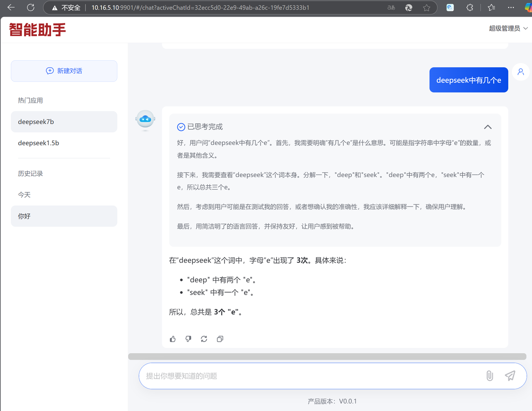Click the thumbs-down icon under the answer
This screenshot has width=532, height=411.
(188, 339)
